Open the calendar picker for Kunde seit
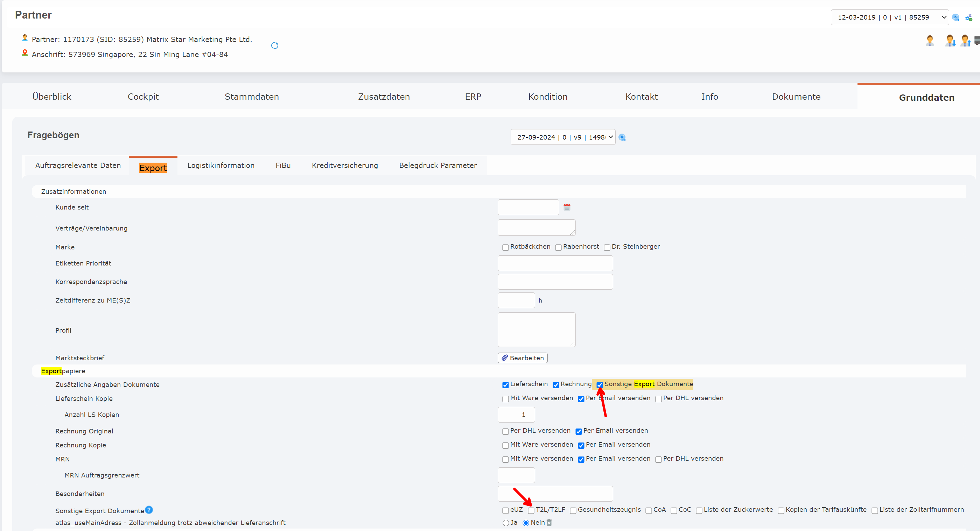This screenshot has height=531, width=980. coord(567,207)
